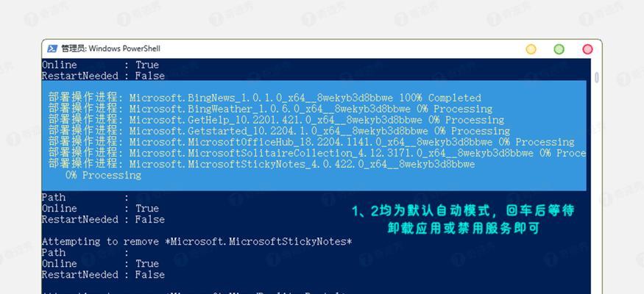Click the topmost Online : True line
Image resolution: width=644 pixels, height=294 pixels.
point(100,65)
